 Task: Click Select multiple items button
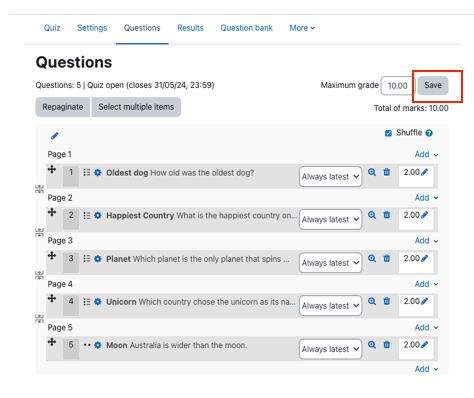tap(136, 107)
